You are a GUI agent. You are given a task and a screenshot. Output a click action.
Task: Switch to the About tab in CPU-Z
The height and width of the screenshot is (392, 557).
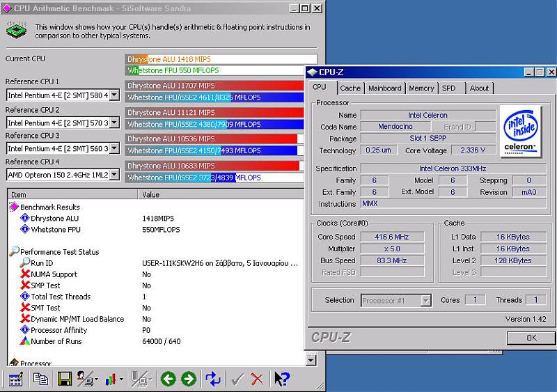479,88
